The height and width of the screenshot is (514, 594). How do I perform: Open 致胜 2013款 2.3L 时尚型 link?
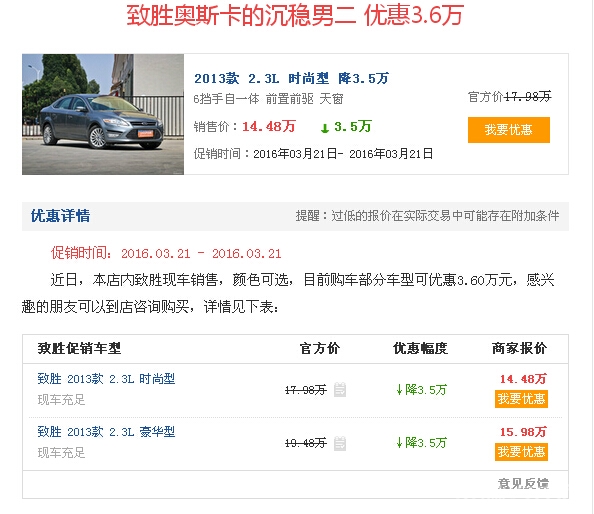106,379
